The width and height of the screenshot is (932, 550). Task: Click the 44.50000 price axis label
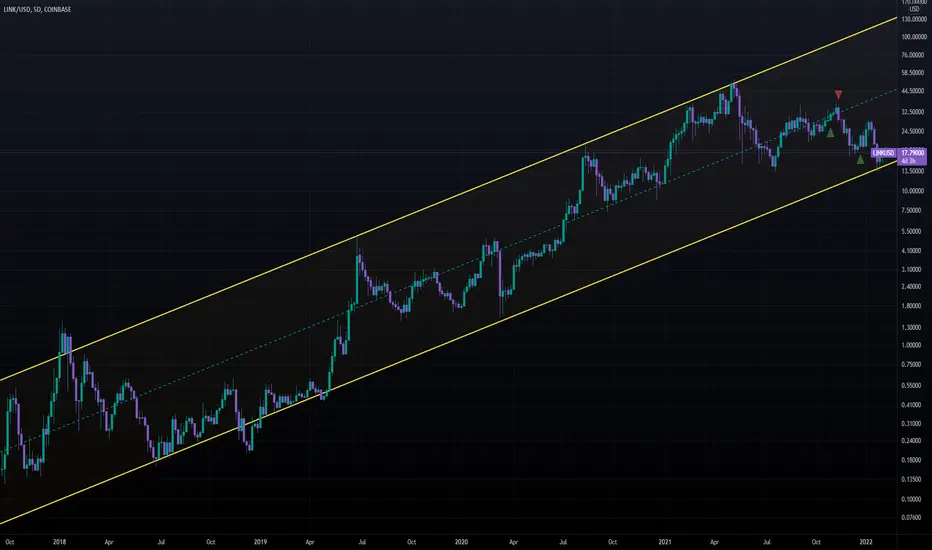pos(913,91)
